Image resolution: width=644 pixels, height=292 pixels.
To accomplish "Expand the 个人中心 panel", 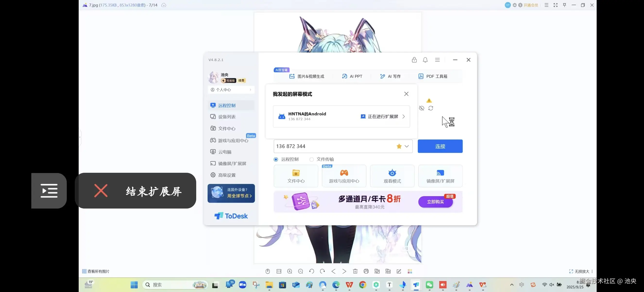I will click(250, 90).
